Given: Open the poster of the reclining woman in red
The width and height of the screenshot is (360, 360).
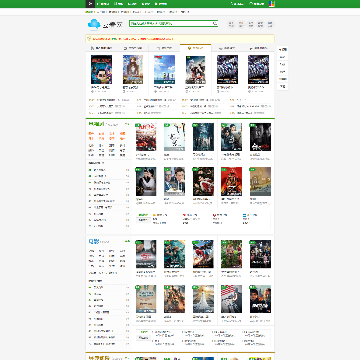Looking at the screenshot, I should [x=203, y=182].
